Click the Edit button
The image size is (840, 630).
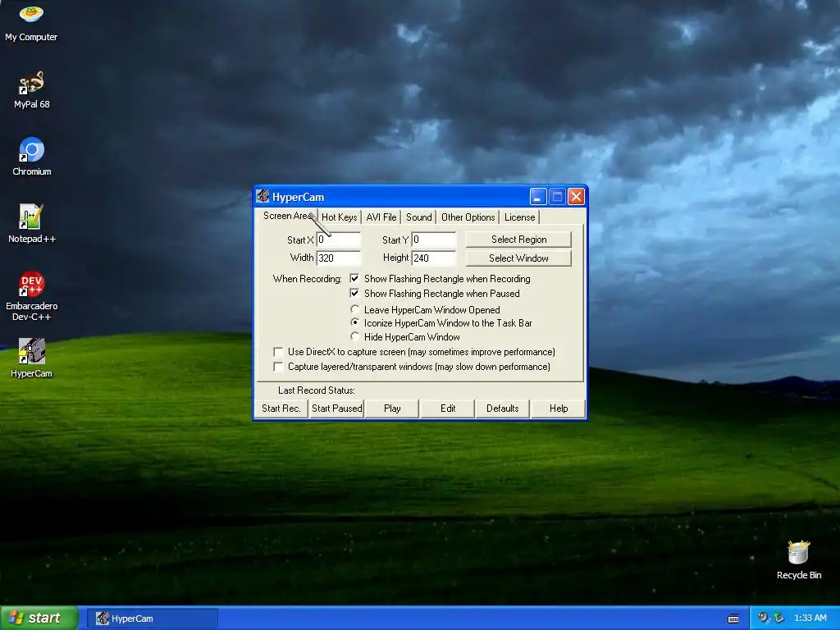pyautogui.click(x=448, y=409)
